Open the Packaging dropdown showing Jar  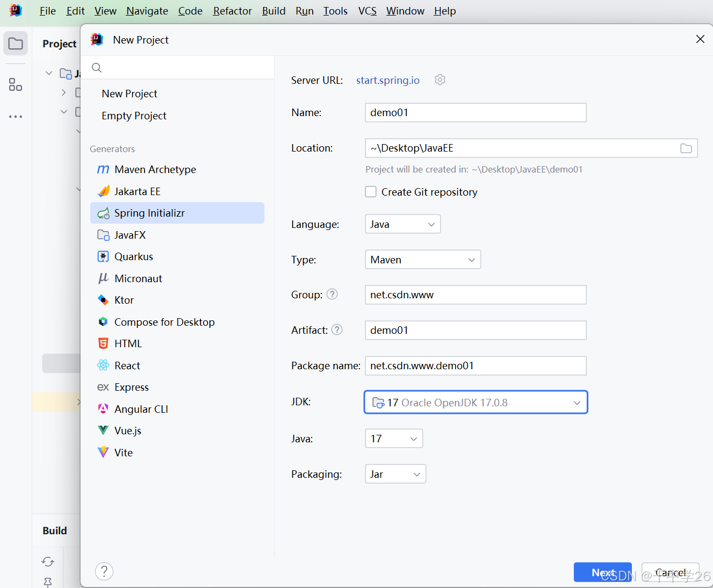pos(395,474)
